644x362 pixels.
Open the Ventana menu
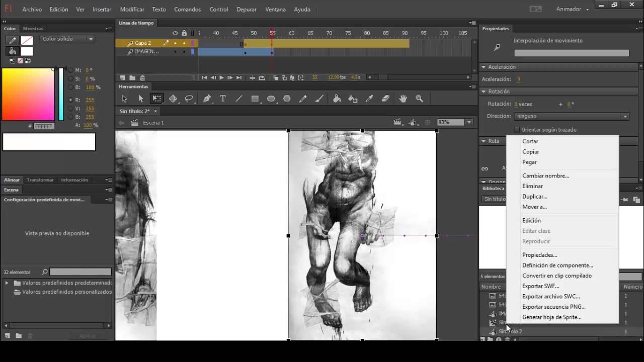coord(275,9)
